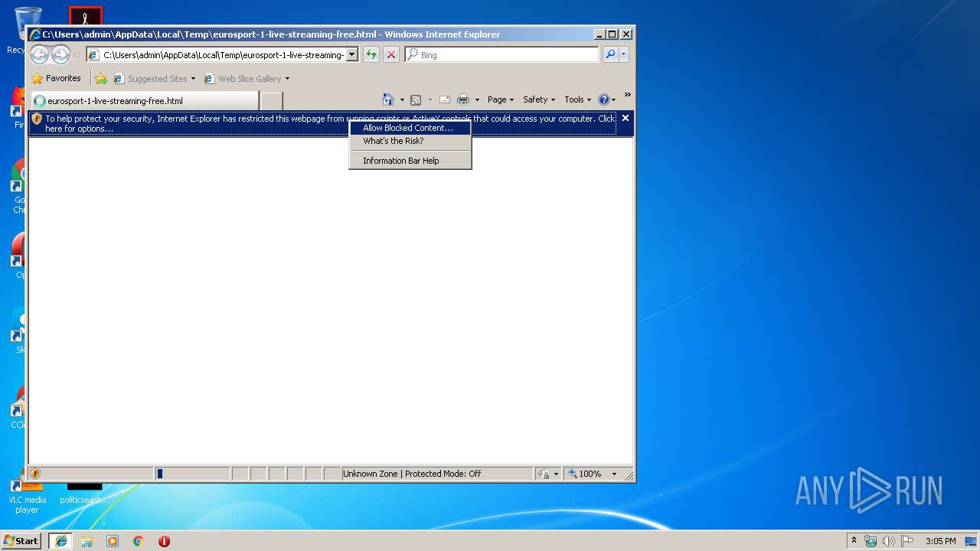980x551 pixels.
Task: Launch Google Chrome from taskbar
Action: (139, 541)
